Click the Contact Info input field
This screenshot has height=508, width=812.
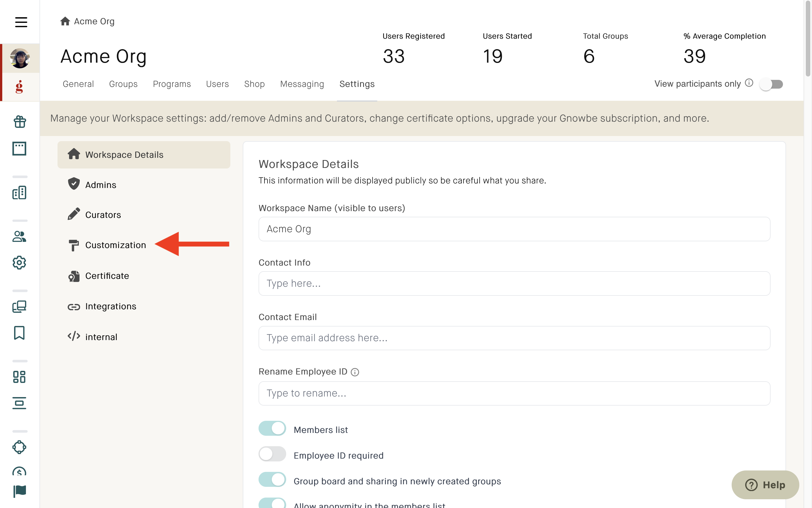pyautogui.click(x=514, y=283)
